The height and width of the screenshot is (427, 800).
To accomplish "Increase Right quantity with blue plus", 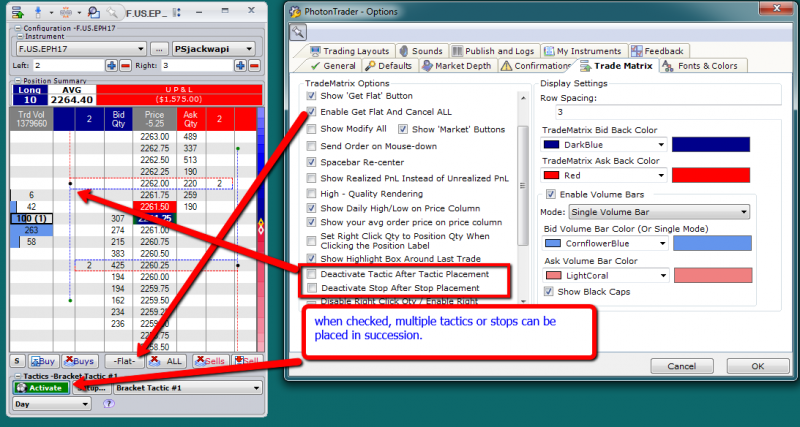I will coord(240,65).
